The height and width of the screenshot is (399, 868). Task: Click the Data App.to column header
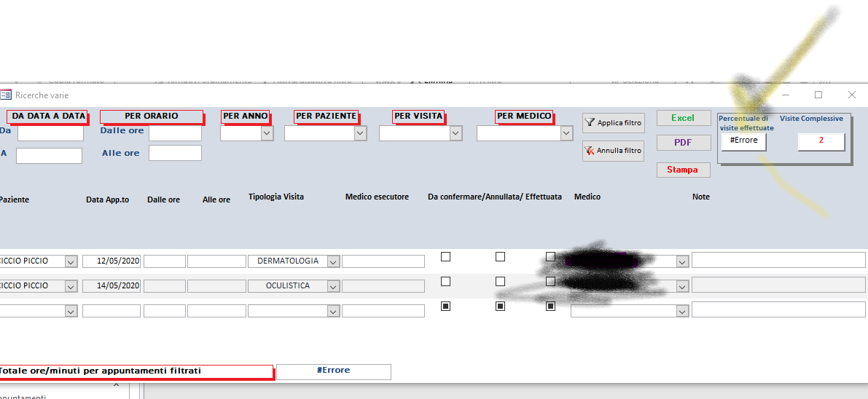click(x=107, y=199)
